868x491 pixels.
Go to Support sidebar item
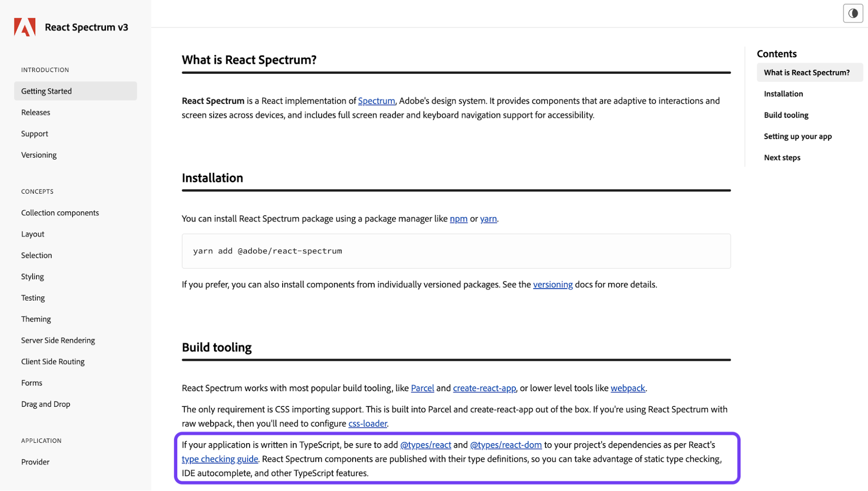[x=35, y=134]
